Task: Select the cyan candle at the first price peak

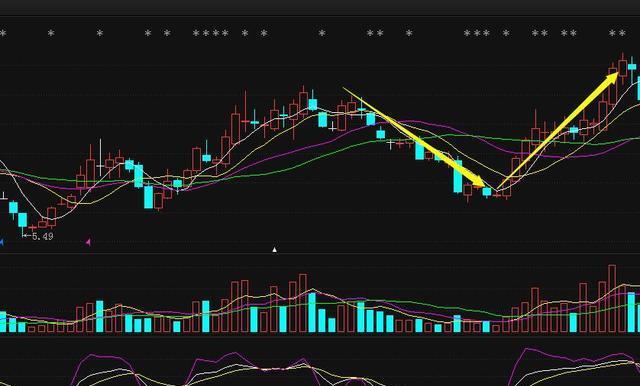Action: tap(313, 104)
